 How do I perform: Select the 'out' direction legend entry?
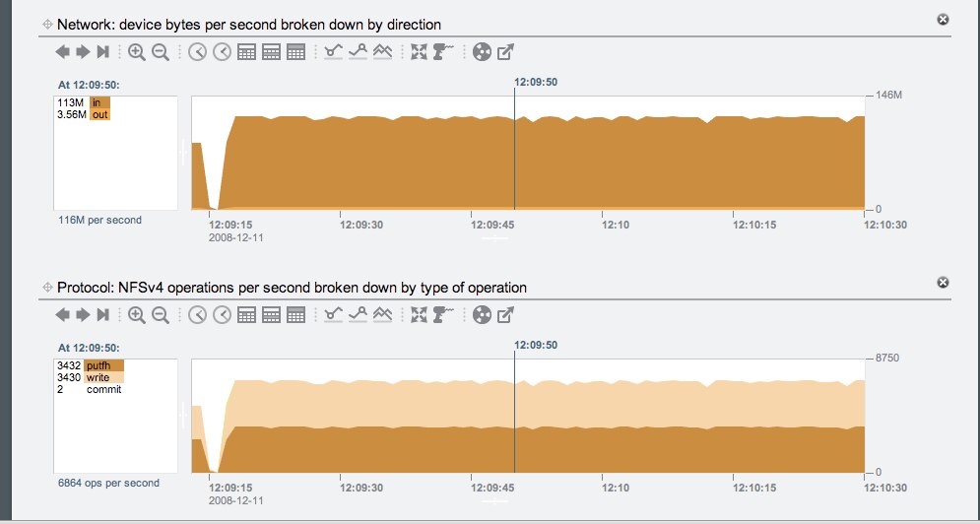click(x=98, y=114)
